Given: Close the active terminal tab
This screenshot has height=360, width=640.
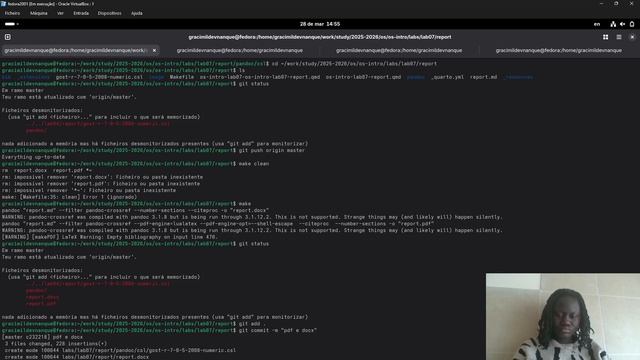Looking at the screenshot, I should point(154,51).
